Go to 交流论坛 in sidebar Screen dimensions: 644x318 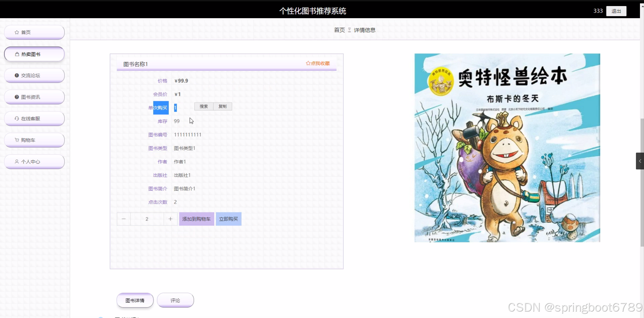pyautogui.click(x=34, y=76)
